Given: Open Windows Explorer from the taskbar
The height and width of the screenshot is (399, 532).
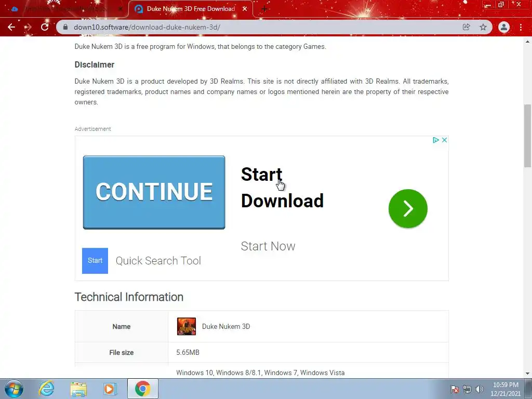Looking at the screenshot, I should (78, 389).
